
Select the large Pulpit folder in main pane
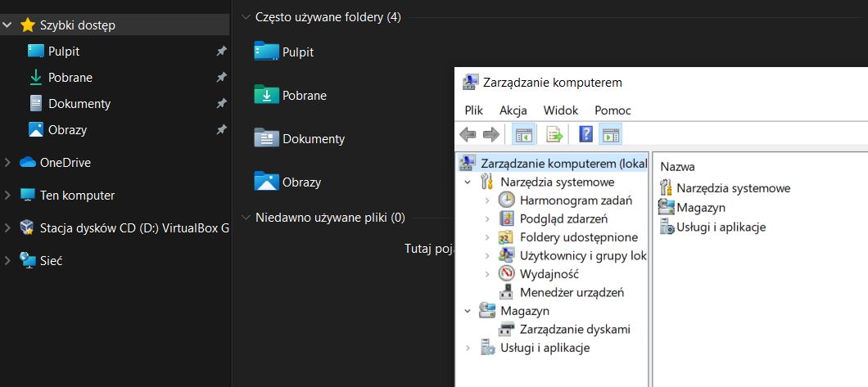pos(284,52)
